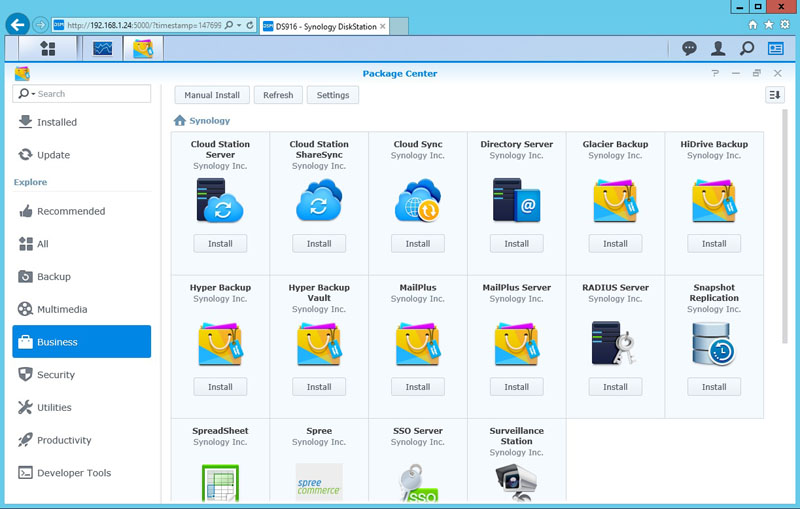Open the user options icon

point(718,48)
